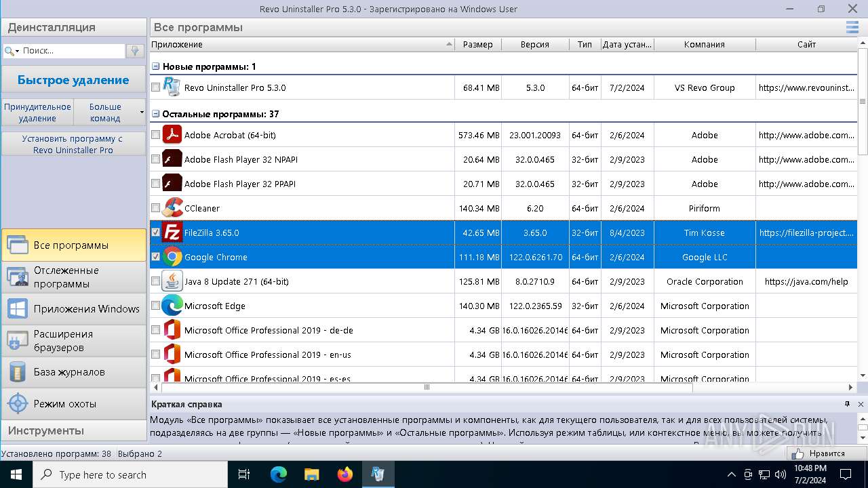Activate Режим охоты

(73, 403)
